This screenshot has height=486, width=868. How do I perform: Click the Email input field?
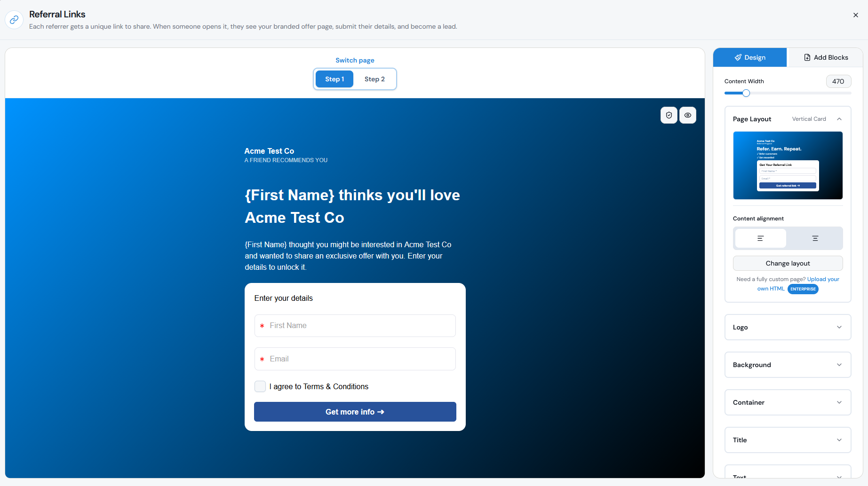point(355,359)
